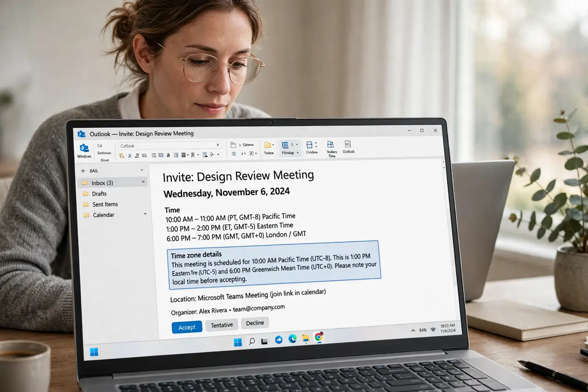
Task: Click the 84% battery indicator
Action: pos(423,330)
